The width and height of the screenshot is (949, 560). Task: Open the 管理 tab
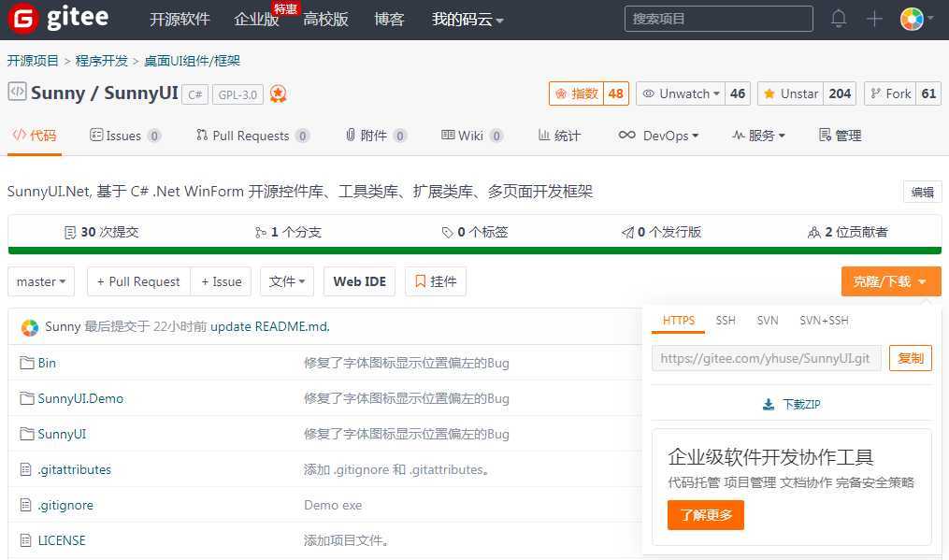[840, 136]
